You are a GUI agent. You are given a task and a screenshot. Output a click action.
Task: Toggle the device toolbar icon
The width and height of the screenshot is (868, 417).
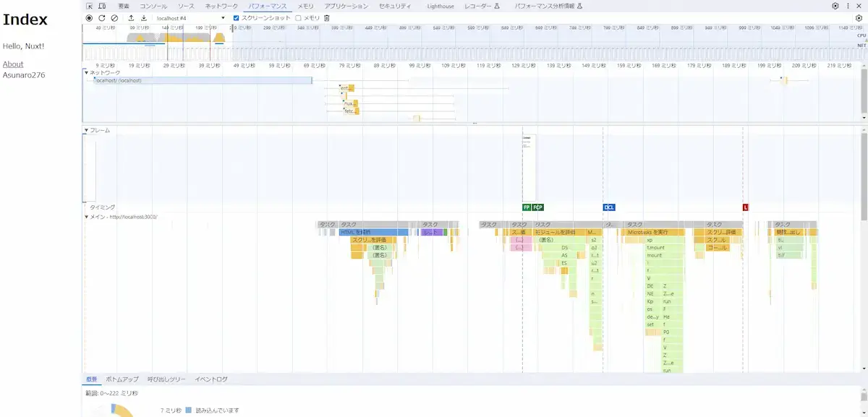pyautogui.click(x=102, y=6)
